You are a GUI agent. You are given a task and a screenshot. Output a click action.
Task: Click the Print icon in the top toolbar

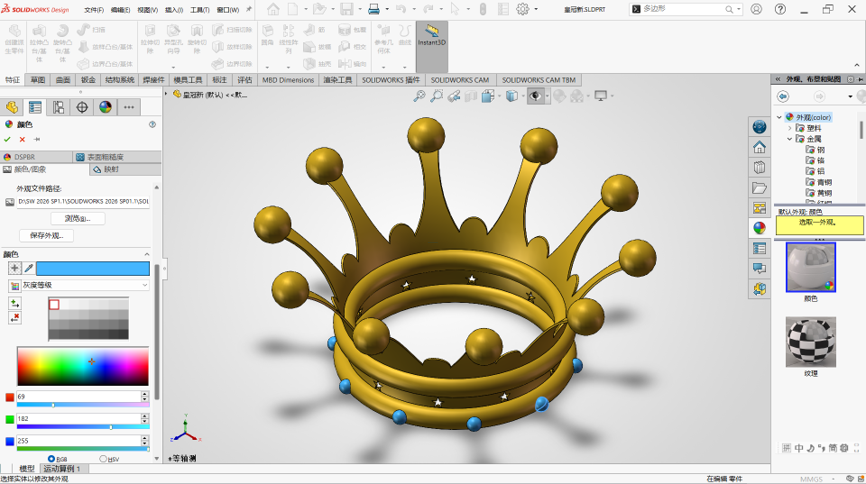click(x=374, y=9)
